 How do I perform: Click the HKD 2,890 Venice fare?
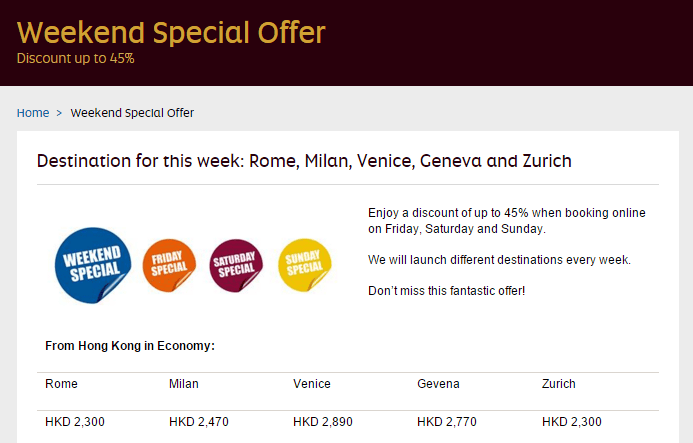[x=323, y=422]
